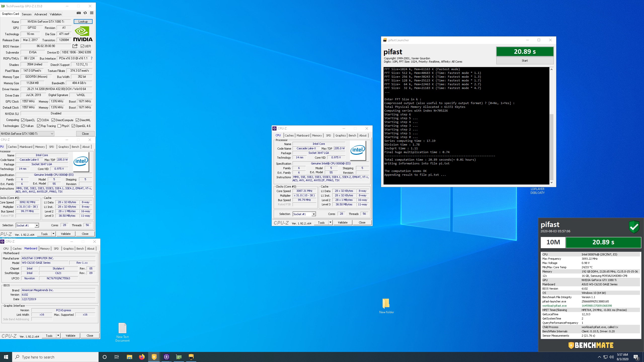Click Close button in GPU-Z
The width and height of the screenshot is (644, 362).
85,133
